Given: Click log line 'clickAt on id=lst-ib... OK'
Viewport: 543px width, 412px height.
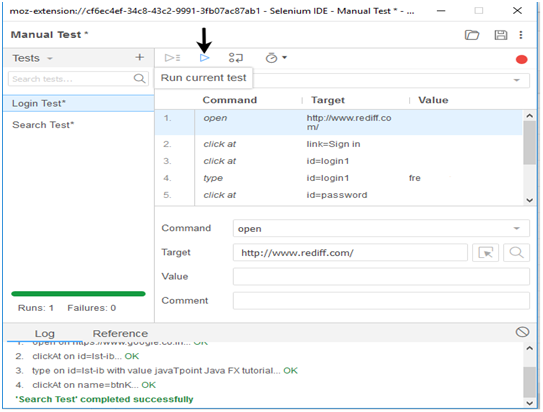Looking at the screenshot, I should click(x=86, y=356).
